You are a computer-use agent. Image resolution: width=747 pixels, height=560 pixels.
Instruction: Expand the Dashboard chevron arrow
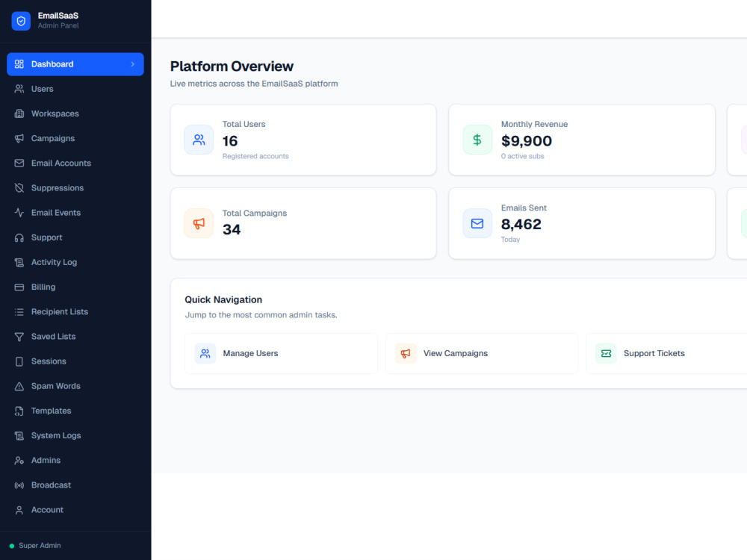pos(132,63)
